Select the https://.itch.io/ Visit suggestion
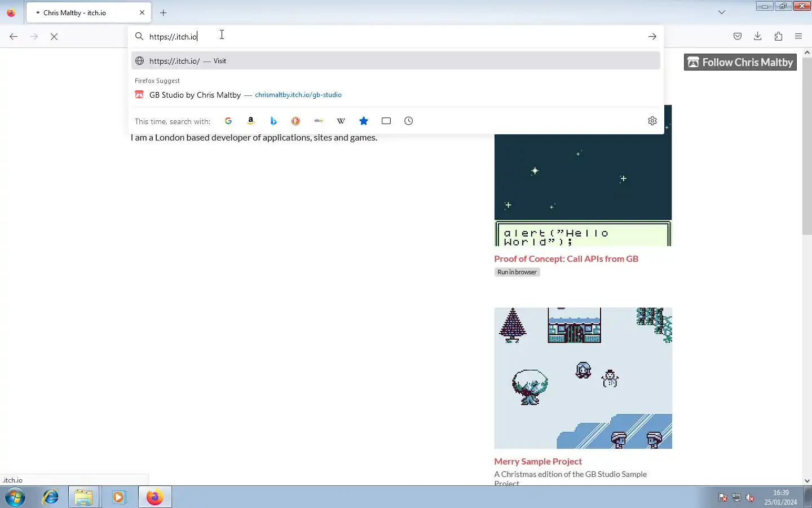The width and height of the screenshot is (812, 508). point(396,61)
